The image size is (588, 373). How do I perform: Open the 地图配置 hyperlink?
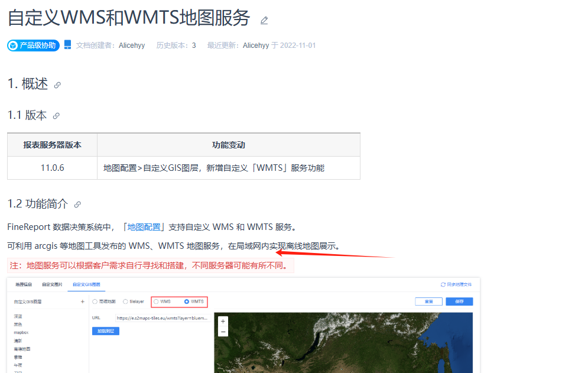(144, 227)
